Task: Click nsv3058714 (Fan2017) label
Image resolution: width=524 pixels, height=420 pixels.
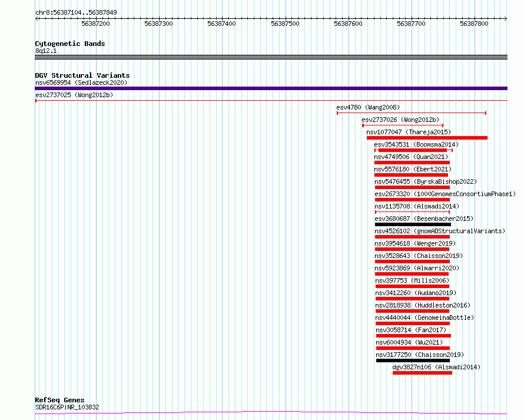Action: point(411,330)
